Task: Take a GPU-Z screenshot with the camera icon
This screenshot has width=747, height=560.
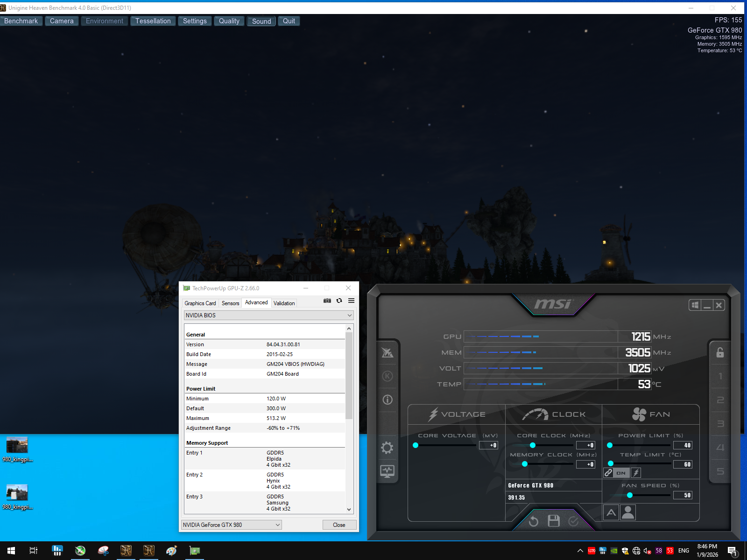Action: pos(327,301)
